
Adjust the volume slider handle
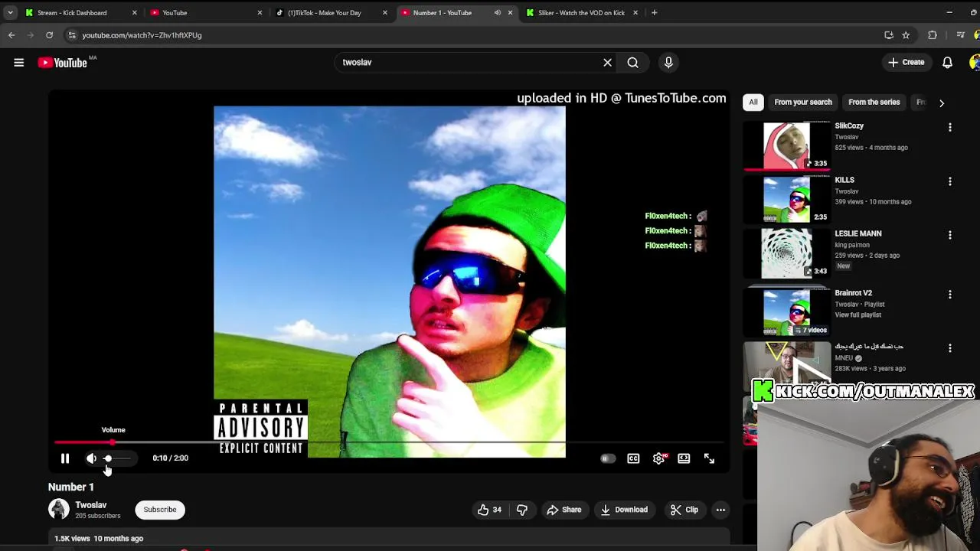click(x=108, y=458)
